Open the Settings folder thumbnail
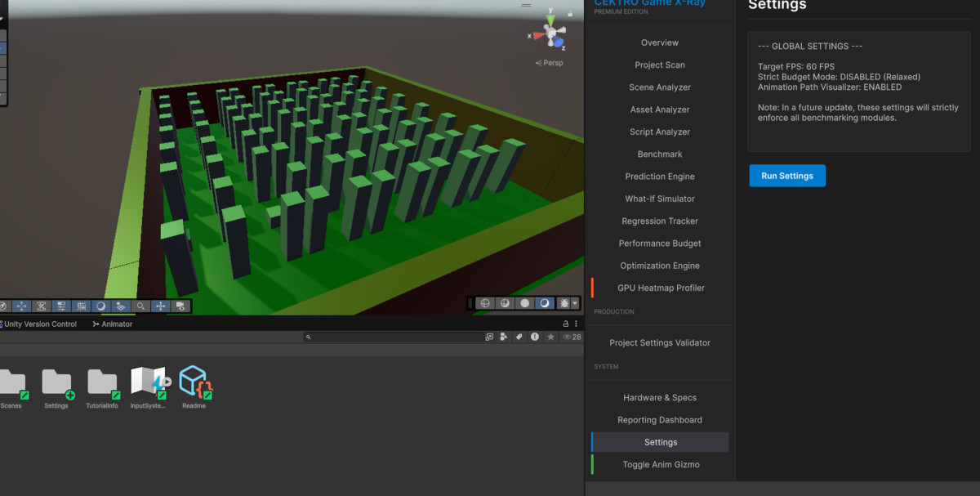 click(56, 382)
